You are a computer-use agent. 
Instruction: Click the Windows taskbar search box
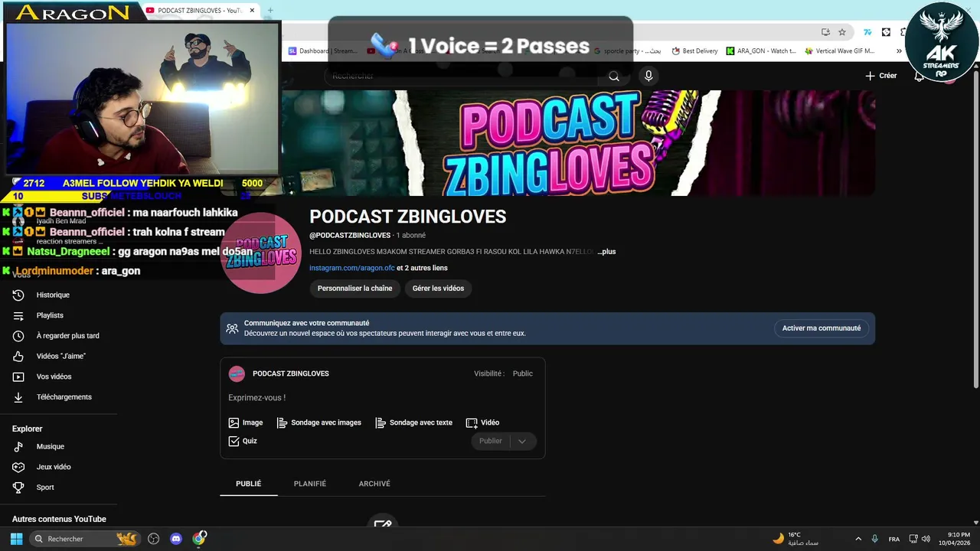click(84, 539)
